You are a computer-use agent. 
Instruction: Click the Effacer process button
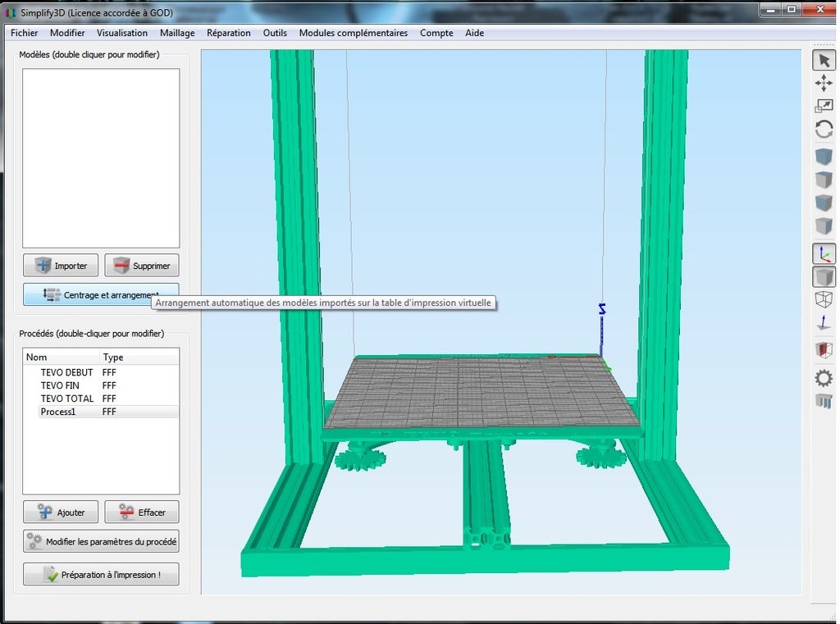pyautogui.click(x=142, y=512)
